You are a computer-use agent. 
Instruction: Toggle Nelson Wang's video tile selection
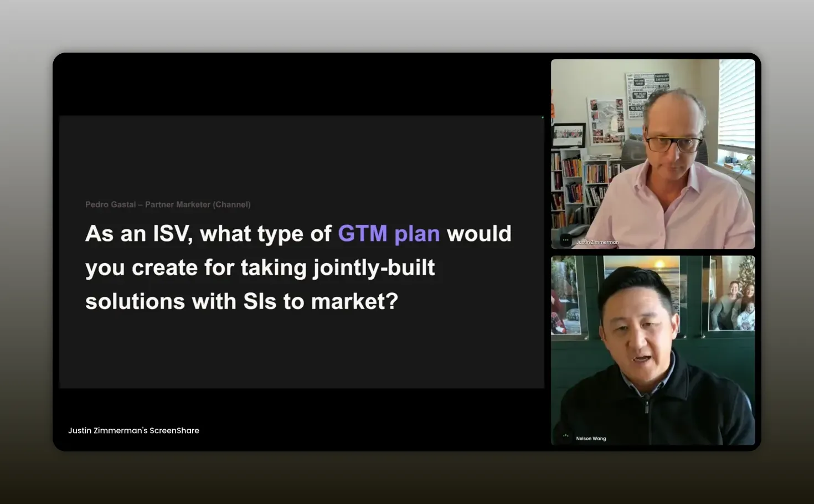(652, 350)
